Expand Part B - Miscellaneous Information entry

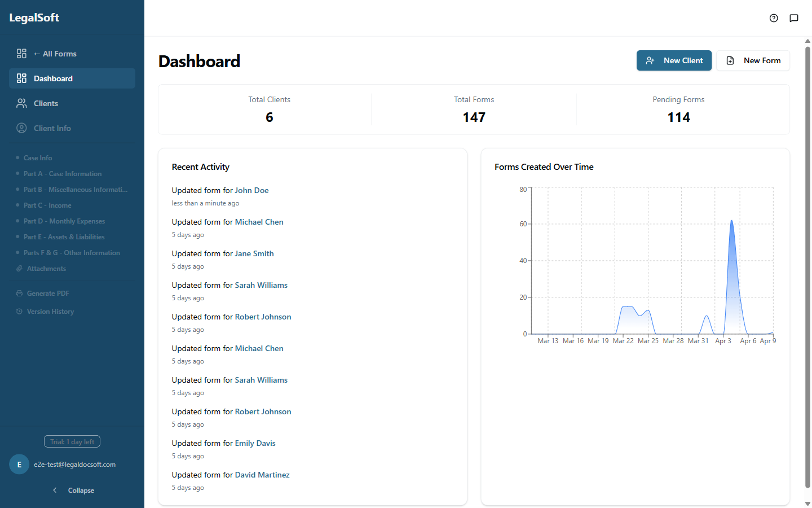[75, 189]
